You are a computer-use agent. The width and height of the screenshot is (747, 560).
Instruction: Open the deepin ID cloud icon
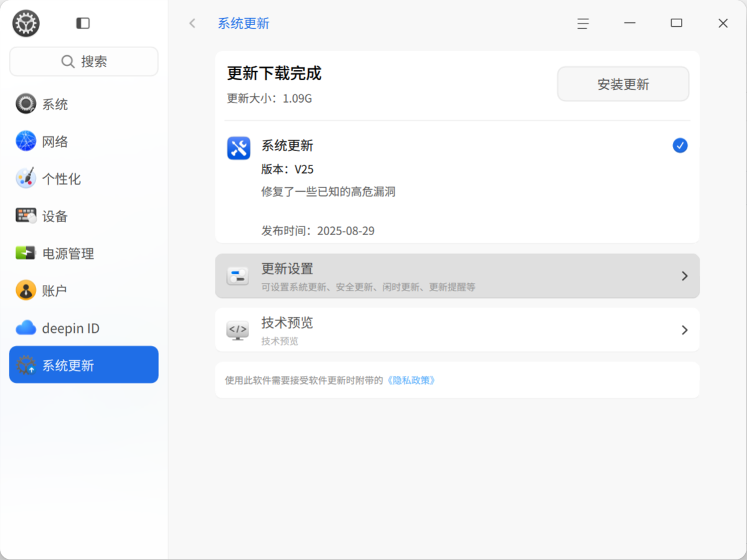coord(26,328)
